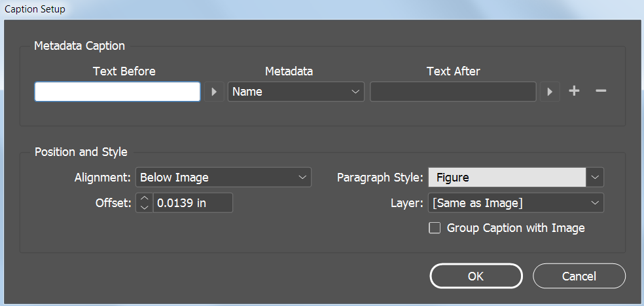Viewport: 644px width, 306px height.
Task: Select the Figure paragraph style field
Action: pyautogui.click(x=507, y=177)
